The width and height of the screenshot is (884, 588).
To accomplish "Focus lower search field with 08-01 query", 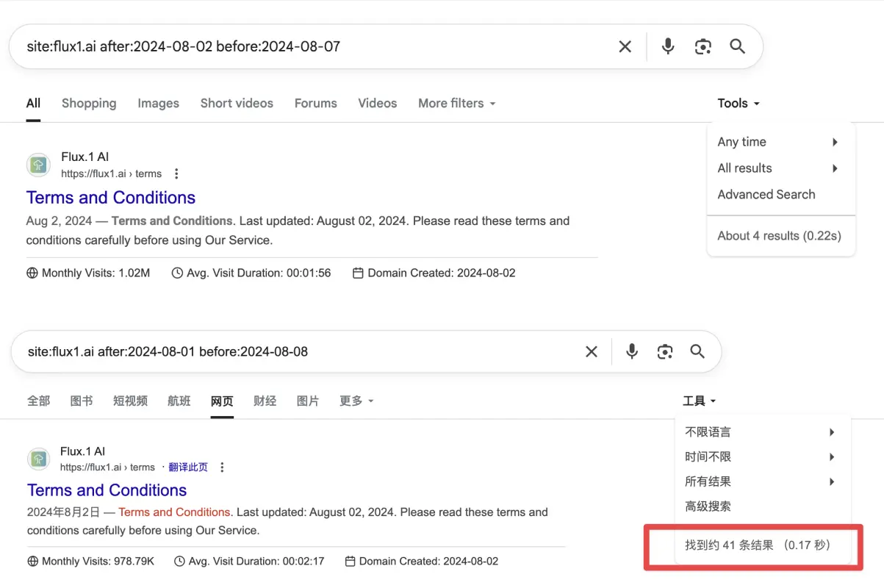I will (x=300, y=351).
